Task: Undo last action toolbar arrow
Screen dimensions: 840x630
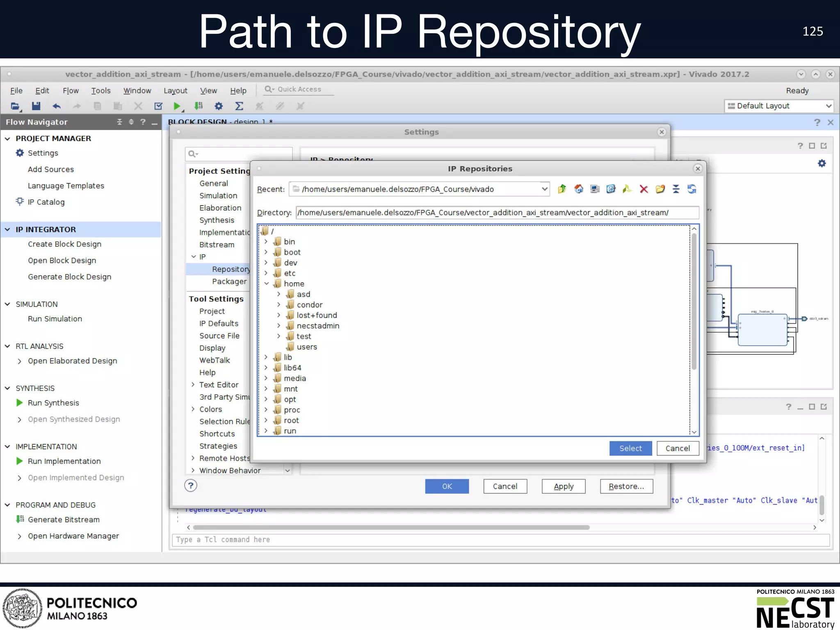Action: tap(57, 106)
